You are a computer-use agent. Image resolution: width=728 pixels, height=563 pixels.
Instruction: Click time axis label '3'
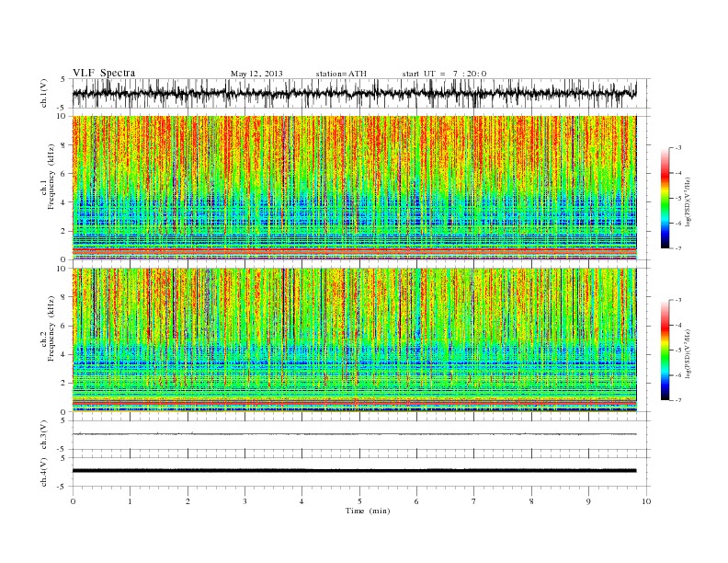[245, 501]
